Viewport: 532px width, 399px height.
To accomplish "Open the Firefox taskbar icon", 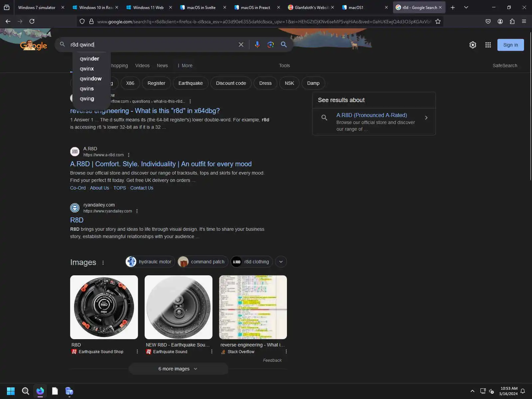I will pos(40,391).
